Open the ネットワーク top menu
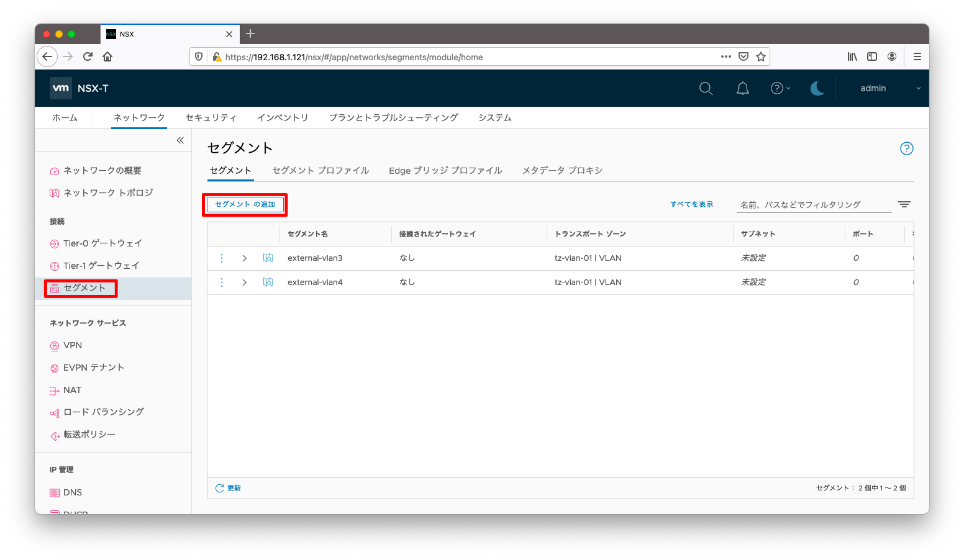 tap(139, 118)
